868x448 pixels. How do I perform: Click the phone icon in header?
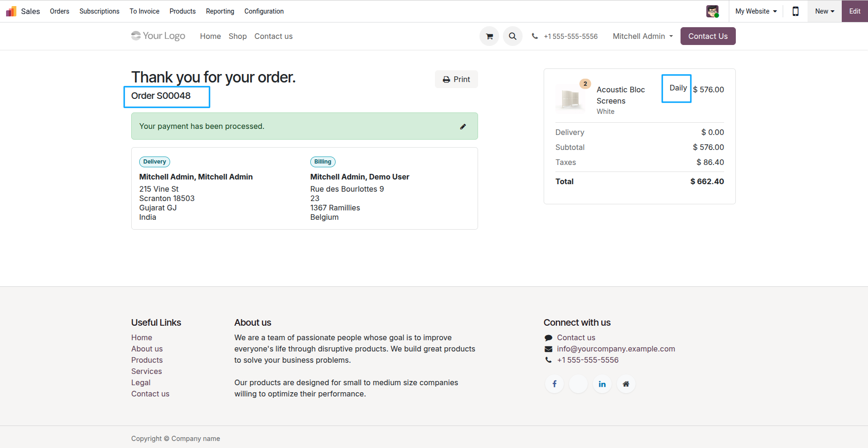535,36
